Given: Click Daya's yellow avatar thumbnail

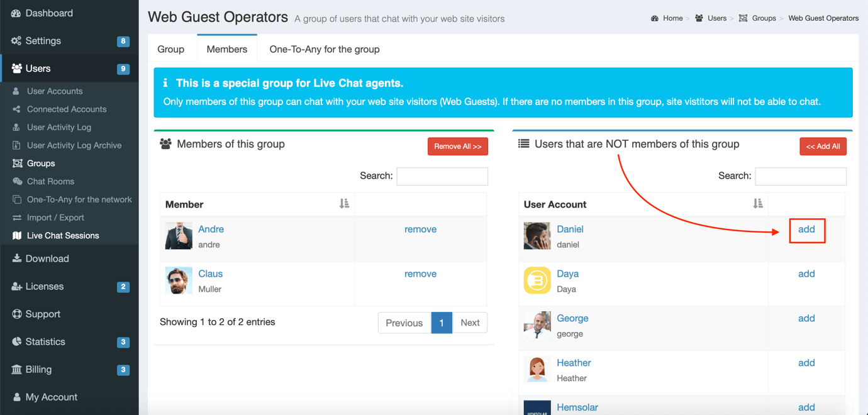Looking at the screenshot, I should (537, 280).
